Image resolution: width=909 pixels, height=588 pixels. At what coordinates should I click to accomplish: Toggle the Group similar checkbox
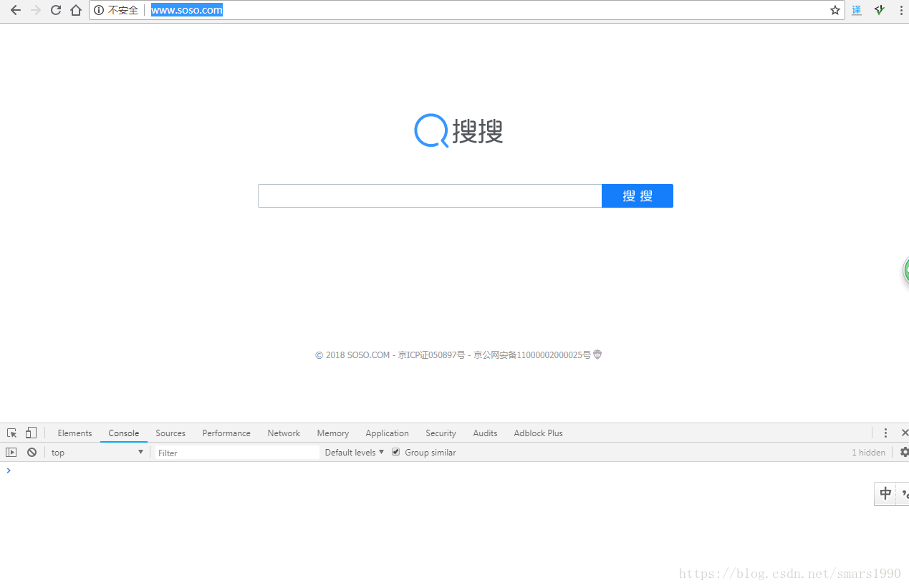(x=395, y=452)
